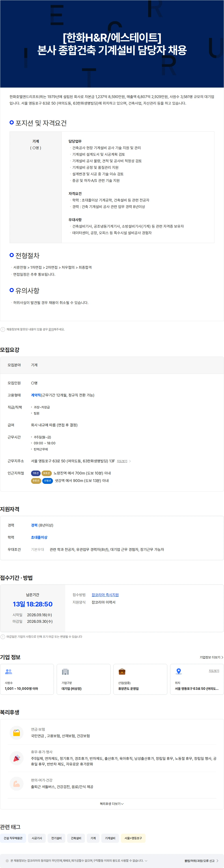Click the employee count people icon
This screenshot has height=868, width=224.
pyautogui.click(x=9, y=672)
